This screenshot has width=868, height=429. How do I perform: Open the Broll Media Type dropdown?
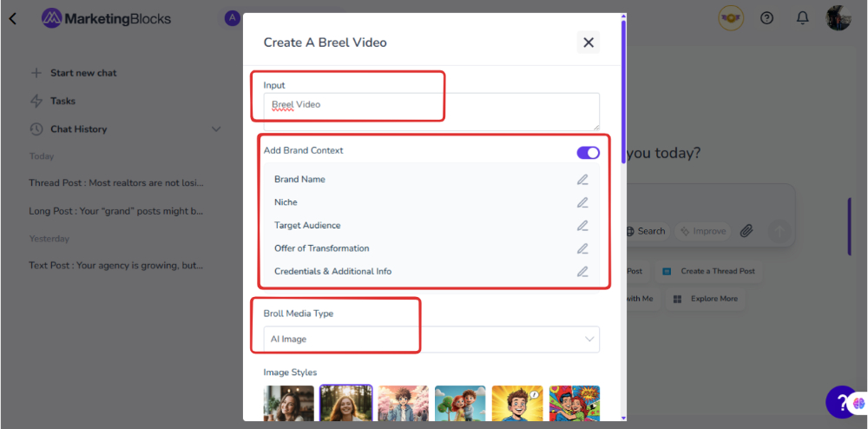[x=431, y=339]
